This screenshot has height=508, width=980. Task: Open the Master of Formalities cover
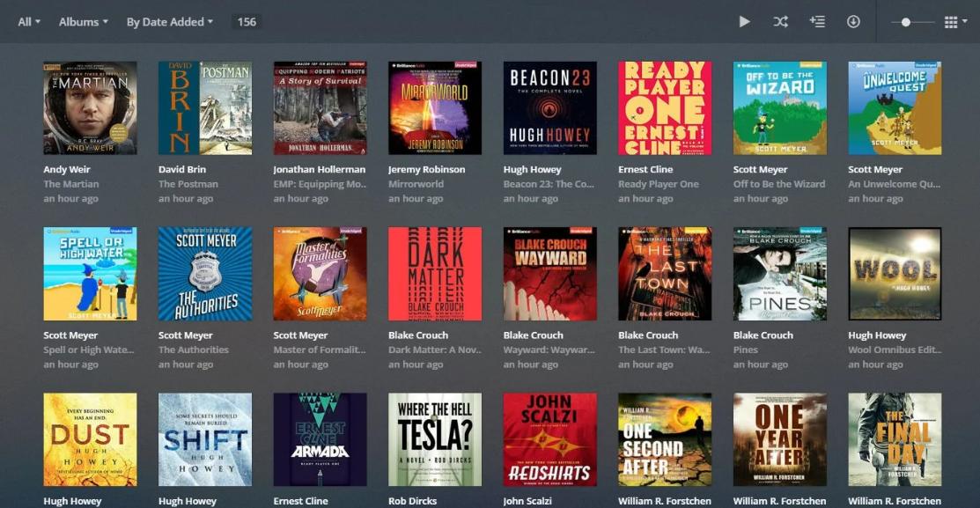coord(320,274)
